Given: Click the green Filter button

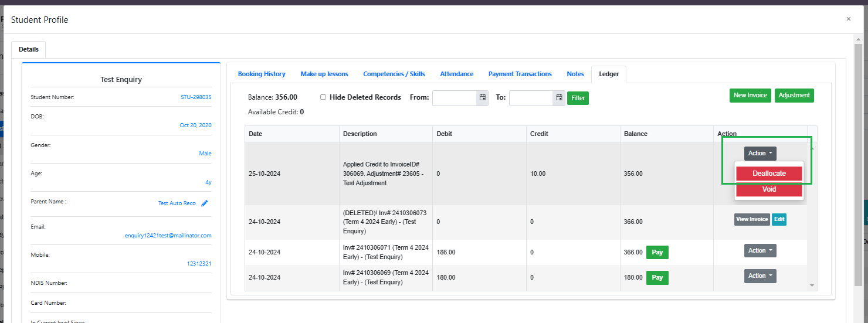Looking at the screenshot, I should click(x=578, y=98).
